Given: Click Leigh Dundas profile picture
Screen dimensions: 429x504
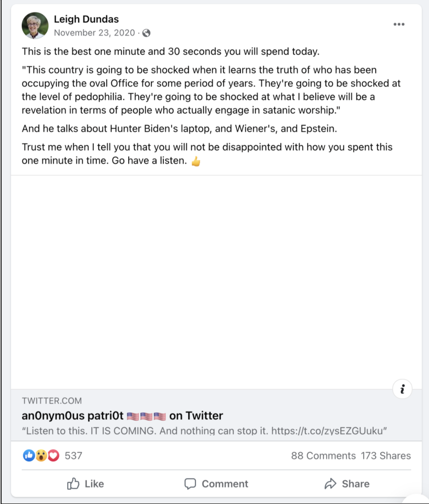Looking at the screenshot, I should pos(35,26).
